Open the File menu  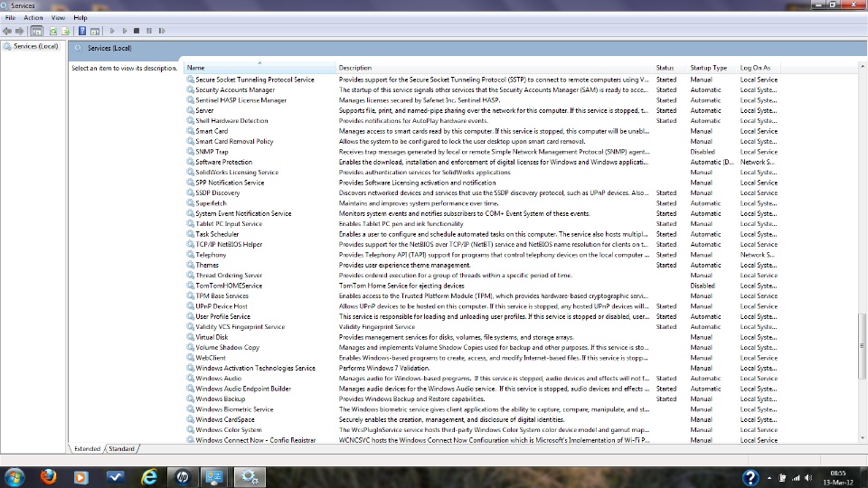(10, 18)
